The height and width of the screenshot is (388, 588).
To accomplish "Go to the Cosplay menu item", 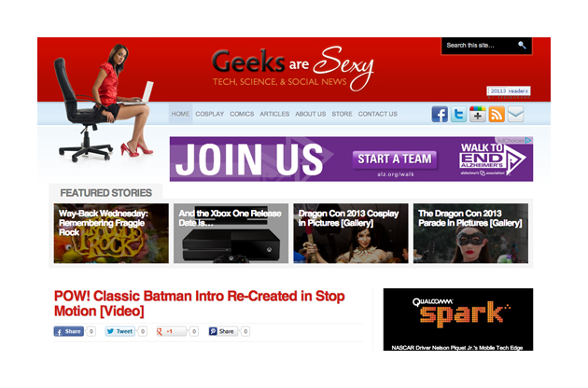I will coord(210,114).
